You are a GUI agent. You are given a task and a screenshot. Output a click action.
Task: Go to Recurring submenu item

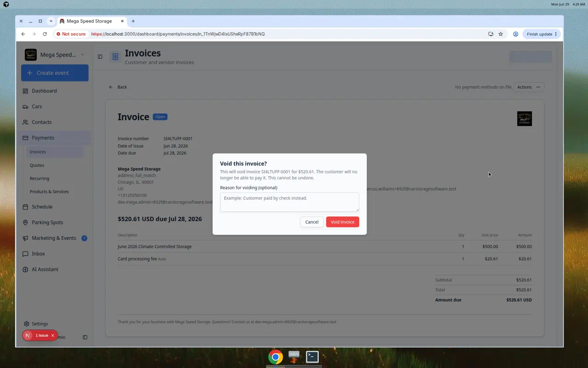tap(55, 178)
